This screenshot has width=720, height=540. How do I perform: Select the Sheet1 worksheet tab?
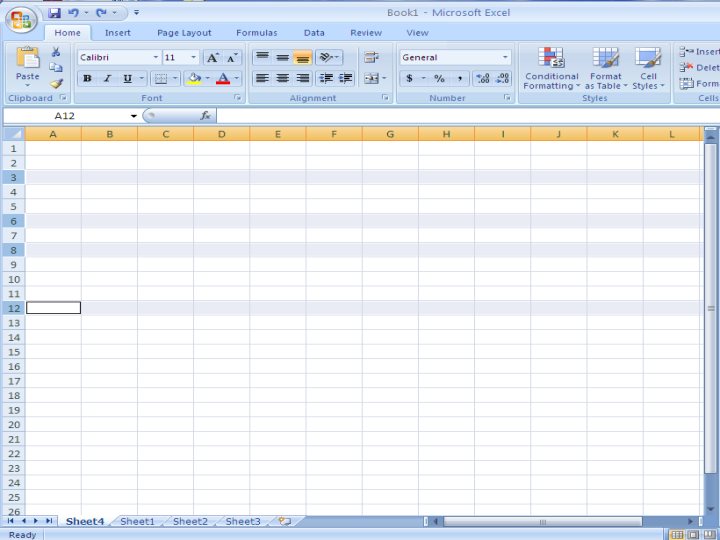pos(137,521)
